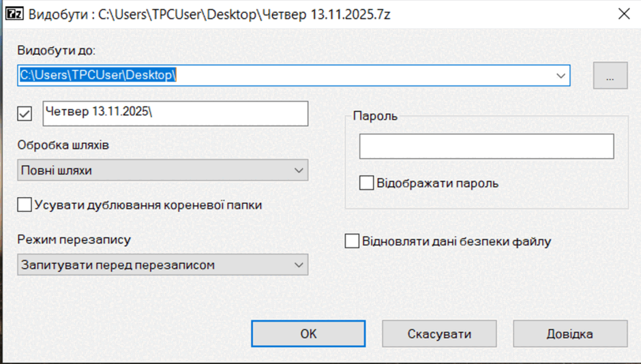
Task: Click the Обробка шляхів label
Action: 63,145
